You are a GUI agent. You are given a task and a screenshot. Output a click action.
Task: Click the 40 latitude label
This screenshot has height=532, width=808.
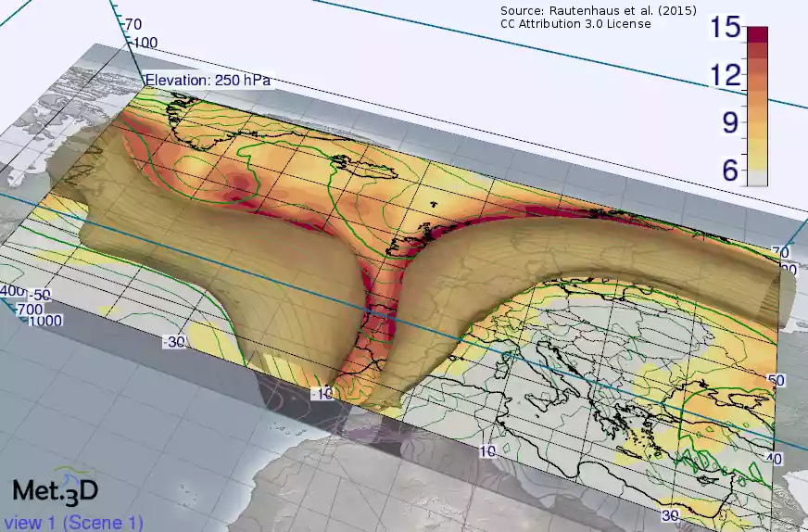(775, 458)
